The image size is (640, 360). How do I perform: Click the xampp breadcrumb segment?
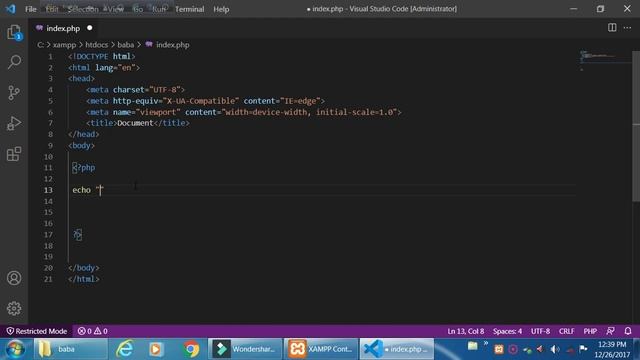tap(64, 45)
